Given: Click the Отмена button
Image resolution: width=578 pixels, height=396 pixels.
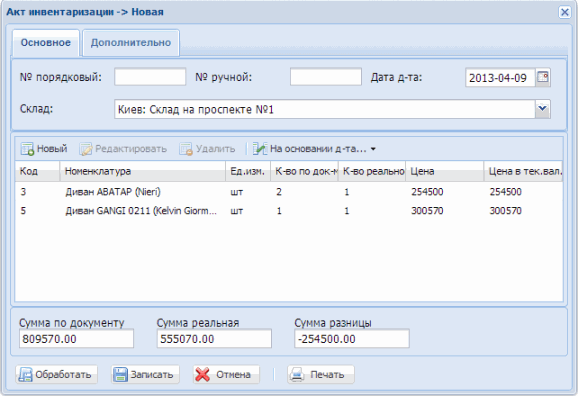Looking at the screenshot, I should 226,375.
